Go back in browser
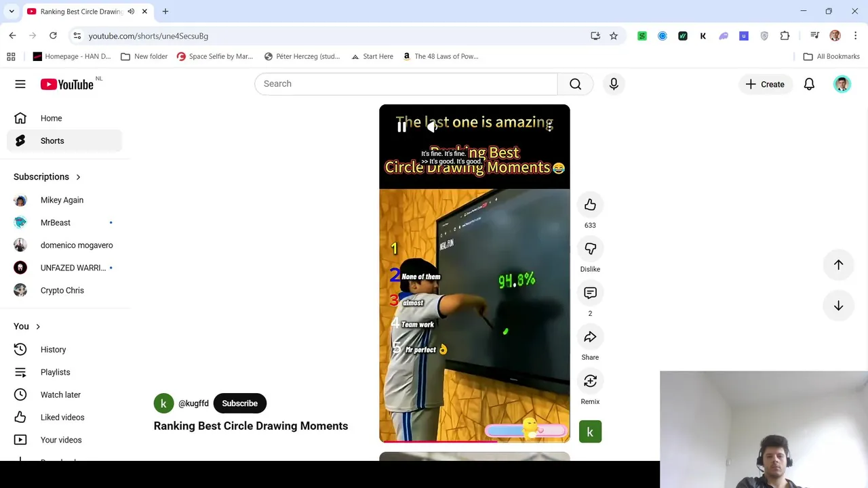The height and width of the screenshot is (488, 868). click(x=13, y=35)
